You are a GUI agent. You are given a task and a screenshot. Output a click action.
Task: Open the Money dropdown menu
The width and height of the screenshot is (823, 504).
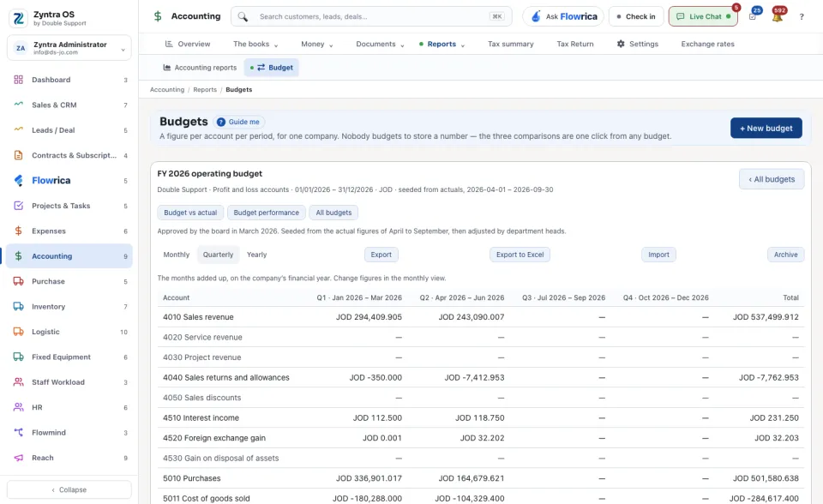coord(317,44)
